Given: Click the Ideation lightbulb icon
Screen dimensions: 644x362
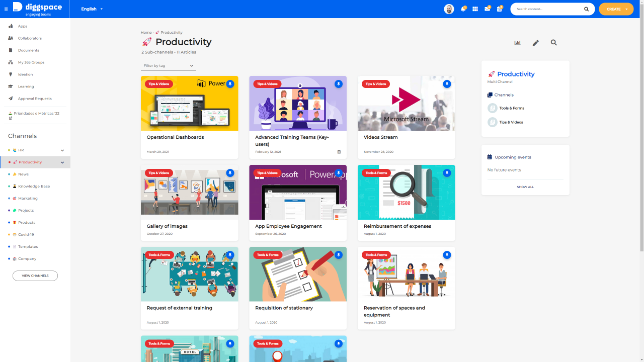Looking at the screenshot, I should tap(11, 74).
